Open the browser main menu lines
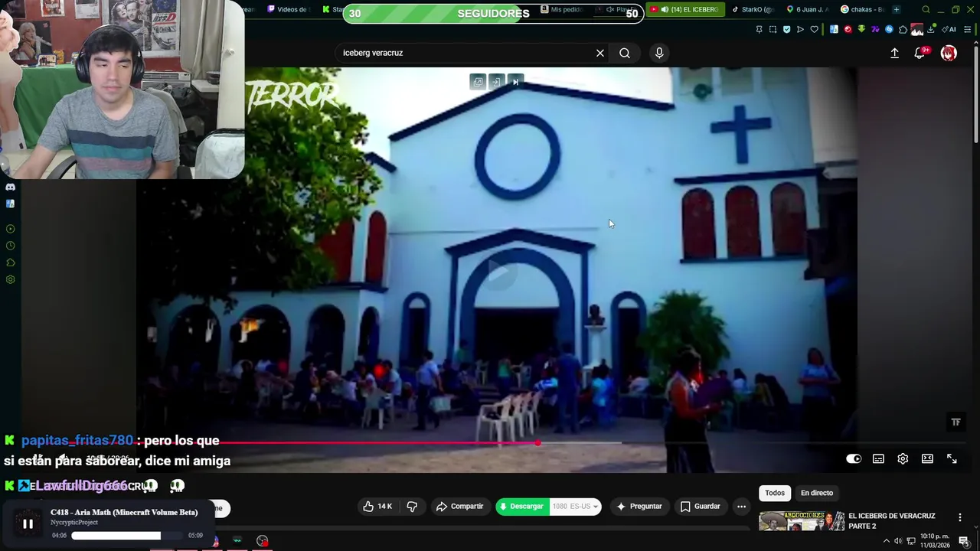This screenshot has height=551, width=980. tap(968, 29)
